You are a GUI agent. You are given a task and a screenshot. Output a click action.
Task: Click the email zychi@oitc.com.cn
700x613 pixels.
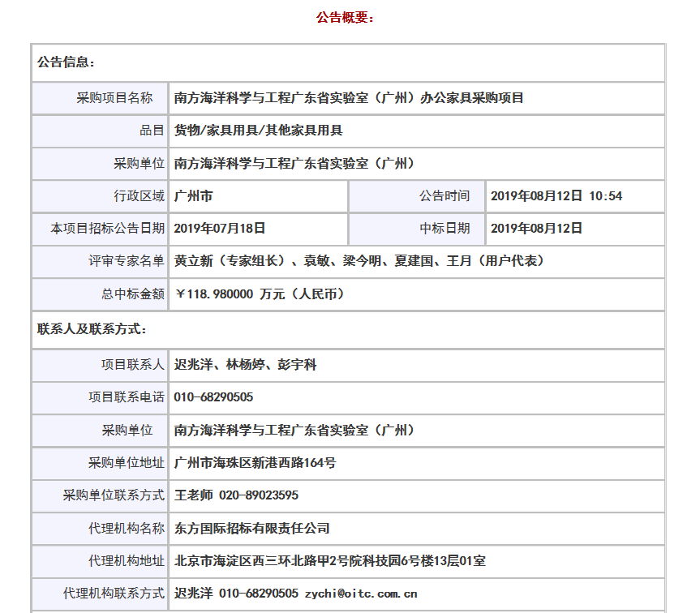tap(361, 594)
